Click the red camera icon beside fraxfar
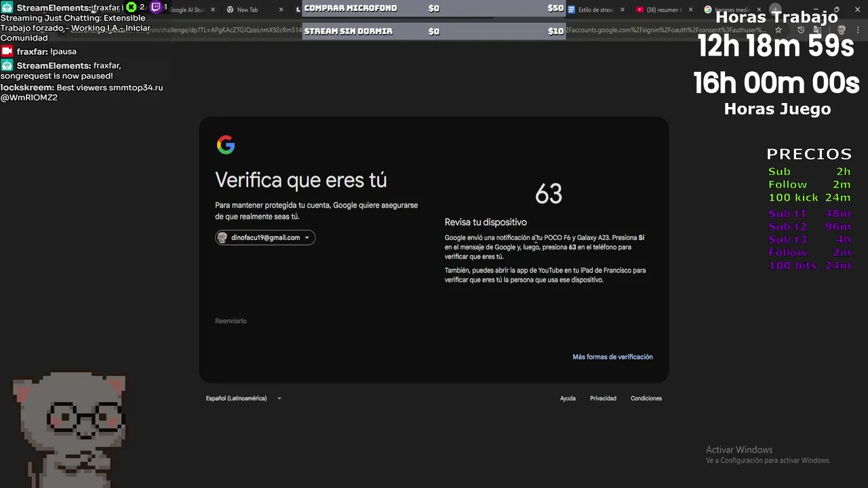The image size is (868, 488). click(x=7, y=51)
